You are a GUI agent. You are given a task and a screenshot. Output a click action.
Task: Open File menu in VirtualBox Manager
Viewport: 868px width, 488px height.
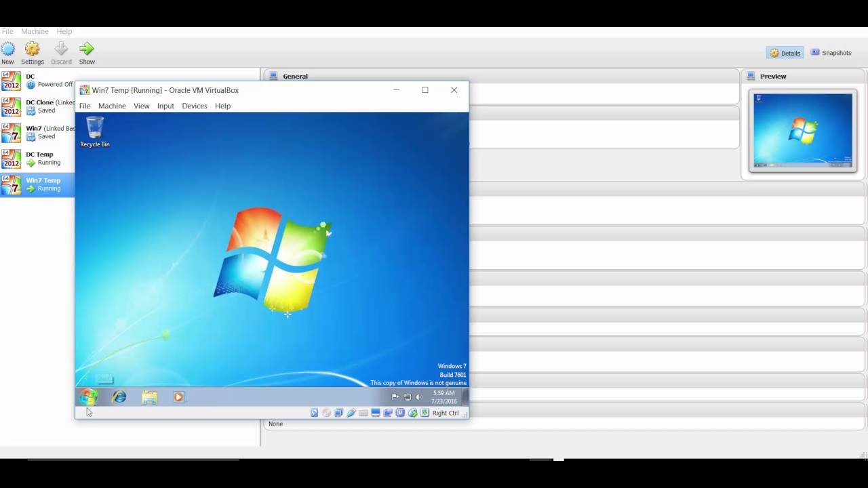[7, 31]
